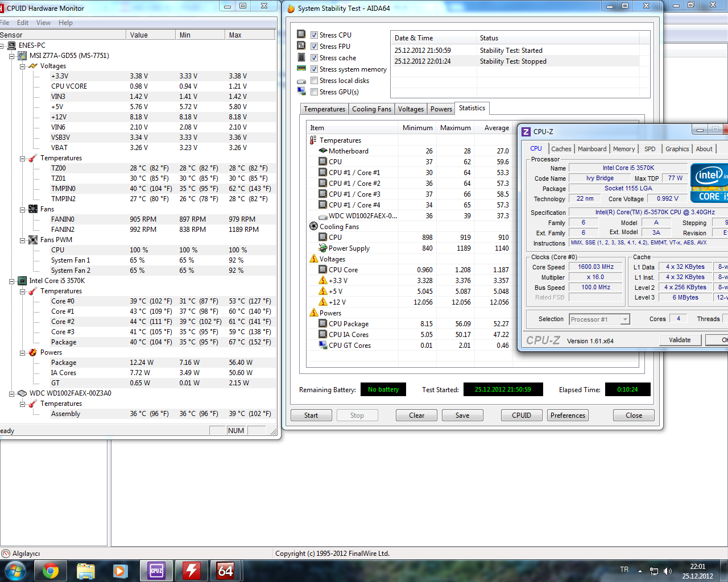728x582 pixels.
Task: Enable the Stress GPU(s) checkbox
Action: [314, 92]
